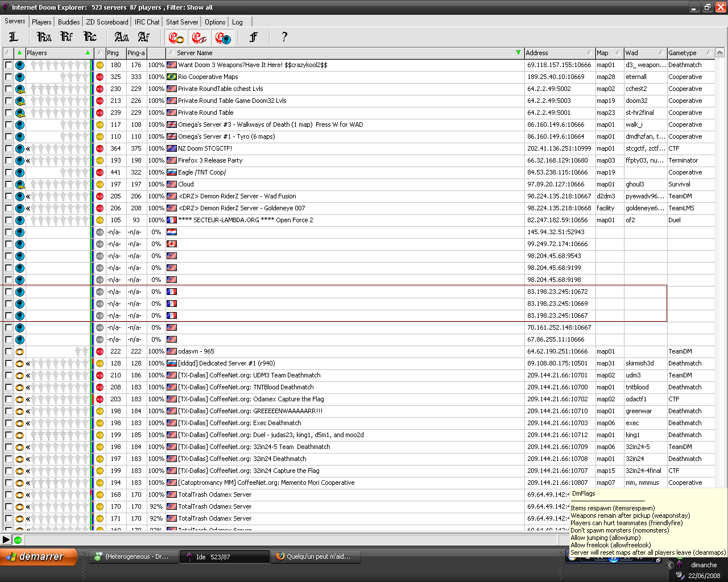Click the sort arrow left of Ping header
Screen dimensions: 728x582
pyautogui.click(x=100, y=53)
